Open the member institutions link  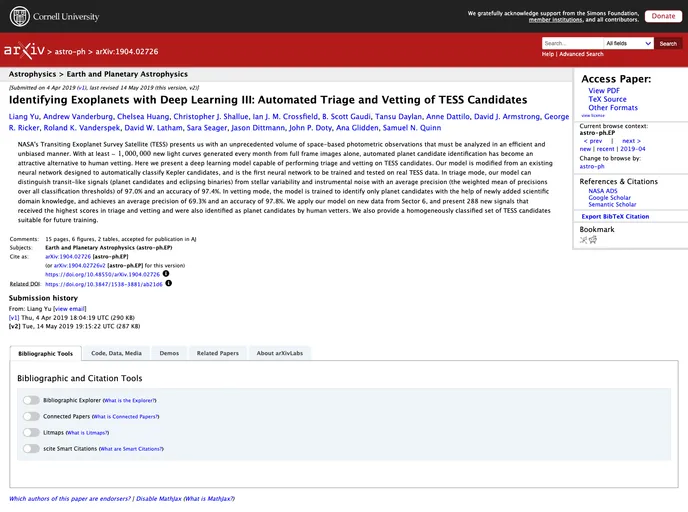(555, 20)
